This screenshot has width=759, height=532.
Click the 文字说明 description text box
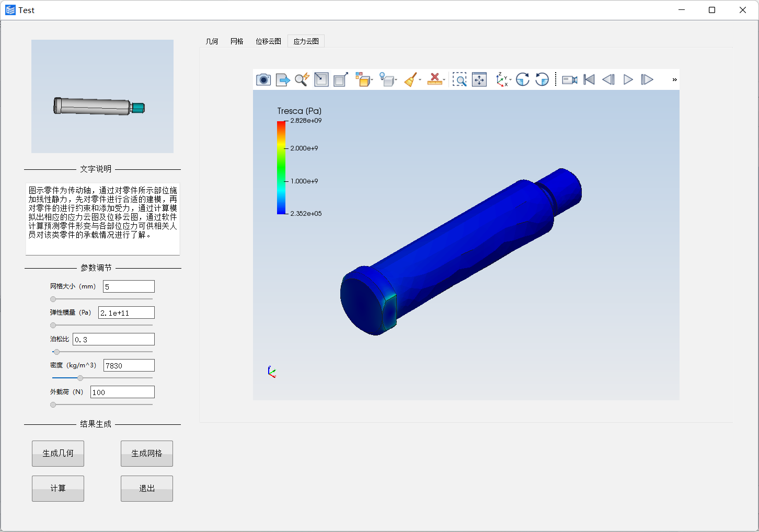[103, 219]
